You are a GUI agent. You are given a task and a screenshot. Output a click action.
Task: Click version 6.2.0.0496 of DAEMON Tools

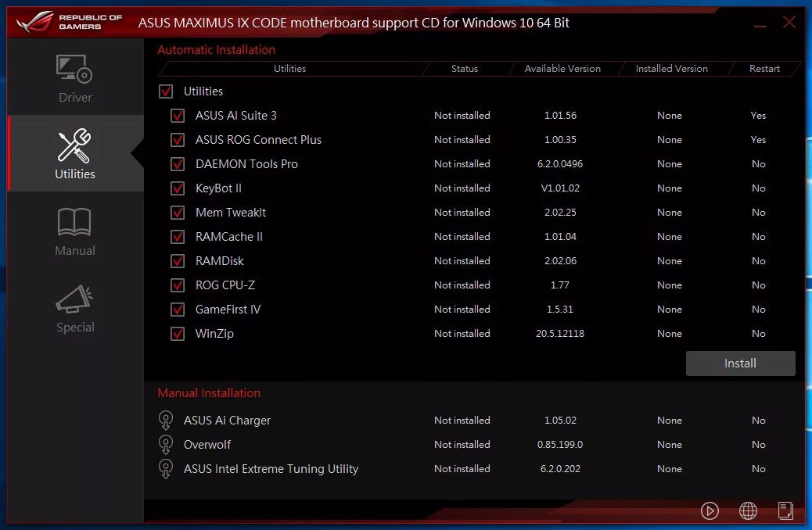[x=560, y=164]
